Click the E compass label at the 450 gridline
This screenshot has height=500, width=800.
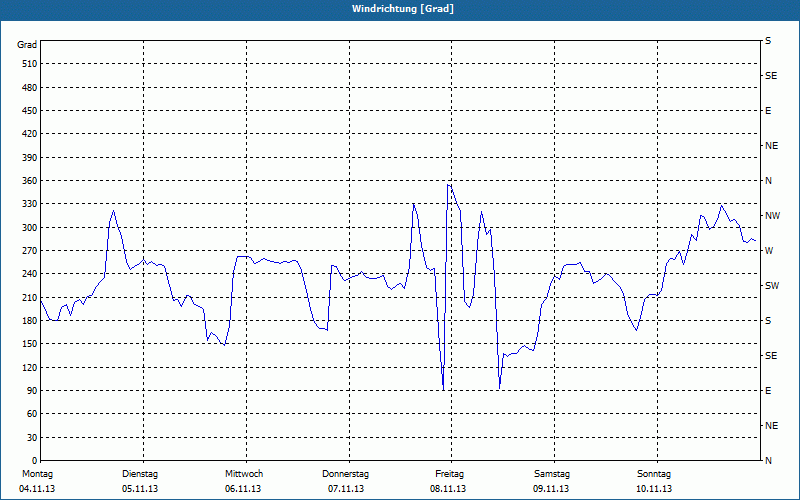[768, 111]
